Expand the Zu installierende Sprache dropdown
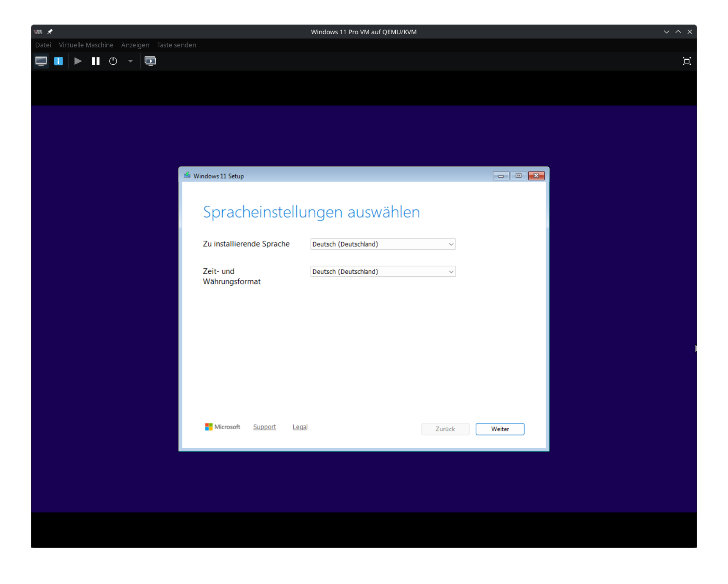 [383, 244]
